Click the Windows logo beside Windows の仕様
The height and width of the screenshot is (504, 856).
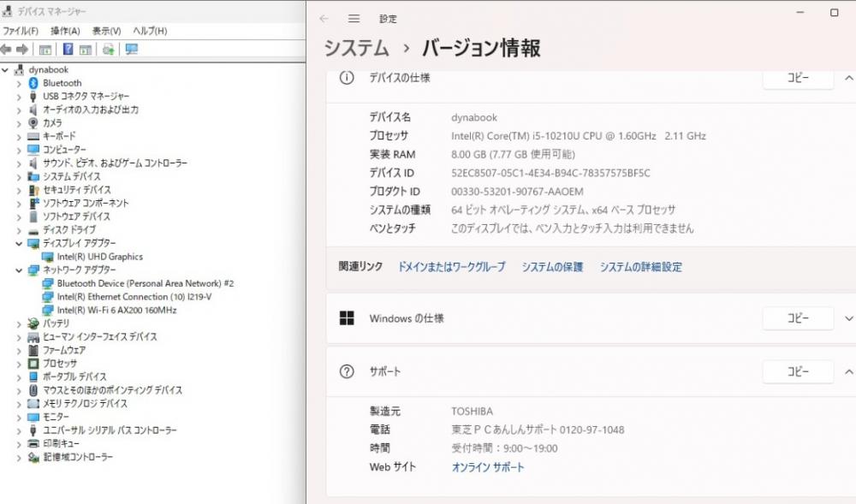(x=347, y=318)
